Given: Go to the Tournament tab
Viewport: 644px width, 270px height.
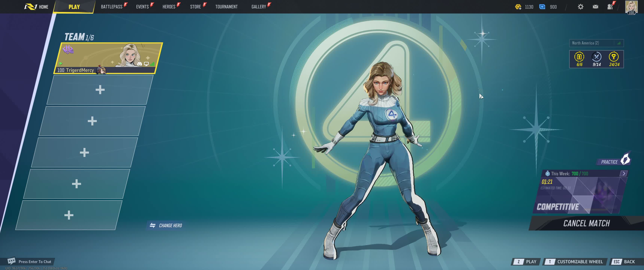Looking at the screenshot, I should (x=226, y=7).
